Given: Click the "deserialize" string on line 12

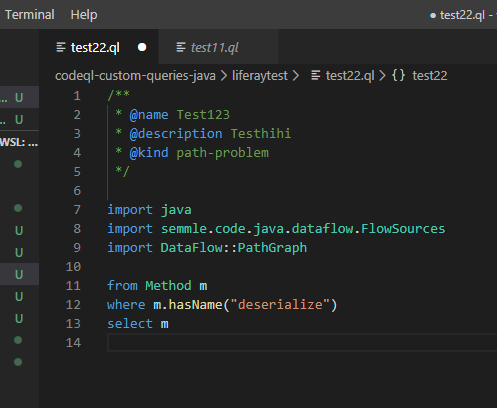Looking at the screenshot, I should pyautogui.click(x=280, y=305).
